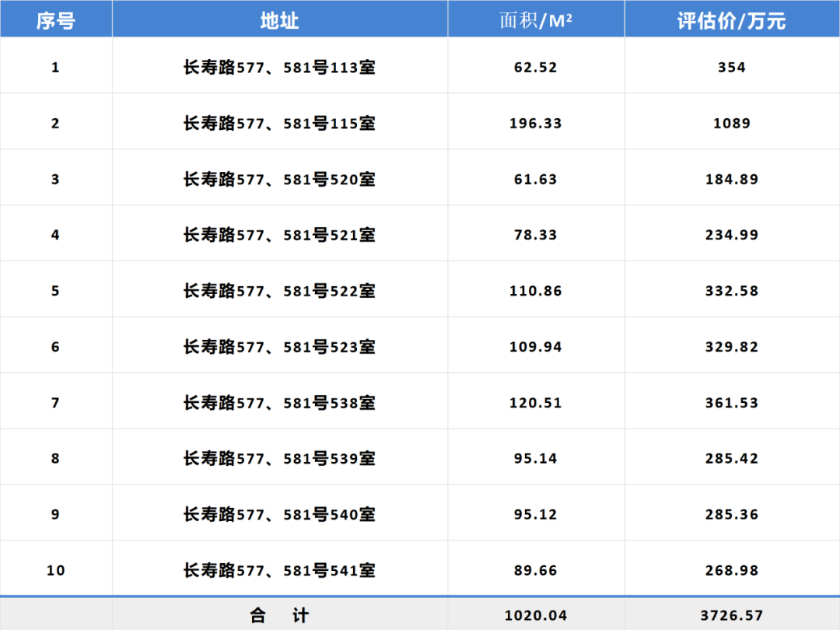
Task: Click appraisal value 1089
Action: (x=732, y=123)
